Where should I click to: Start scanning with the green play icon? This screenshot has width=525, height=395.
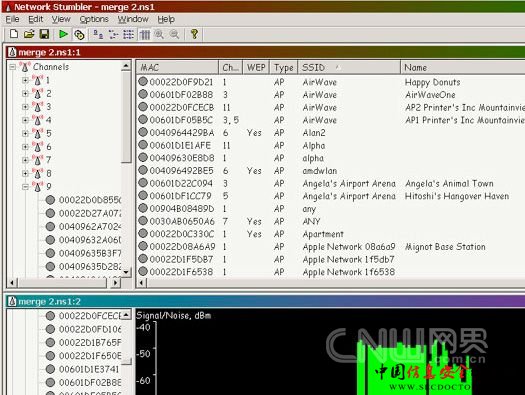tap(63, 34)
